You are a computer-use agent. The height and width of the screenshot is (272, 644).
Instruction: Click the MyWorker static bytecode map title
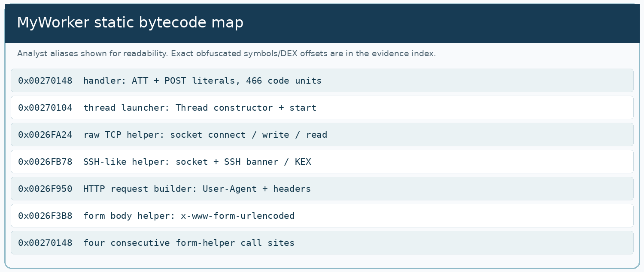130,23
